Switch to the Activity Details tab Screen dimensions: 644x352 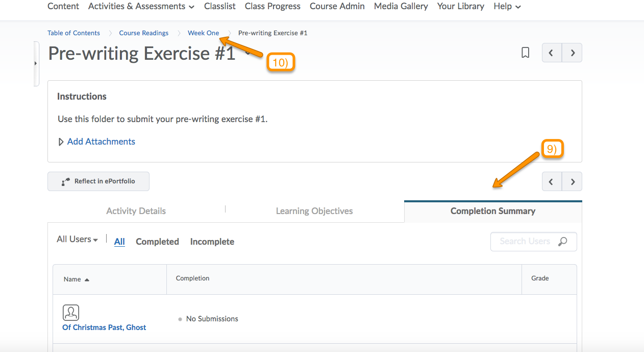pos(136,210)
